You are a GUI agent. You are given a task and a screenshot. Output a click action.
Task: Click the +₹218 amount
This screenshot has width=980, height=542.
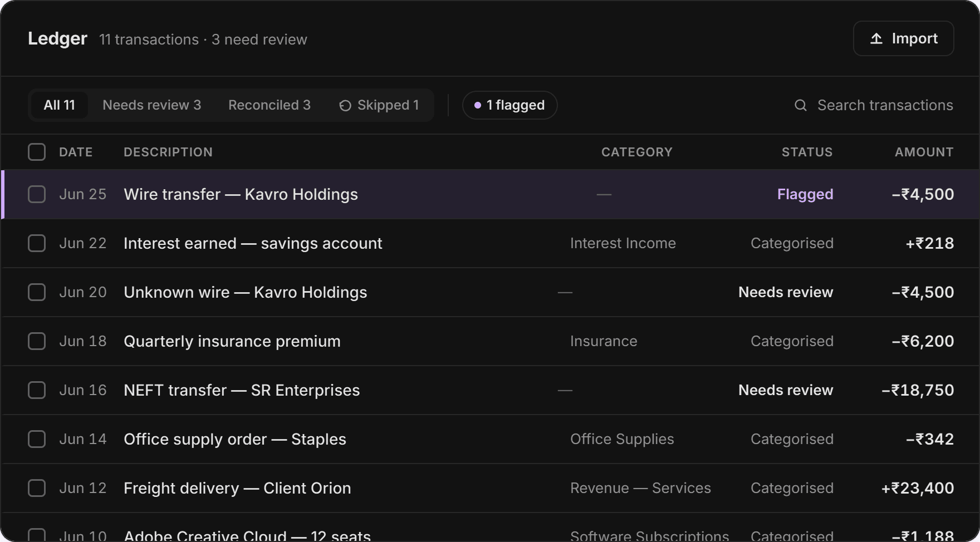click(x=930, y=243)
